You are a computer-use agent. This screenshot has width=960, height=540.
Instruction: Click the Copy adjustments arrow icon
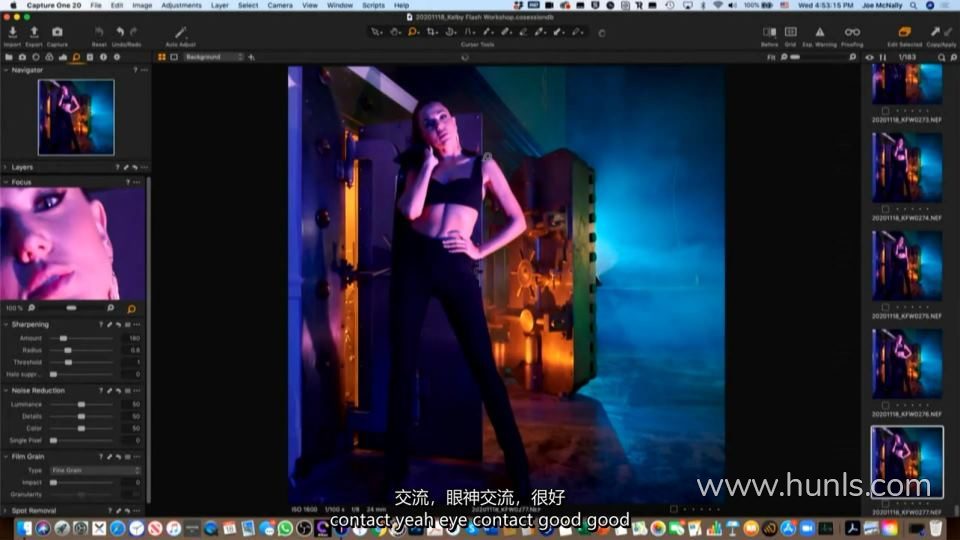935,32
